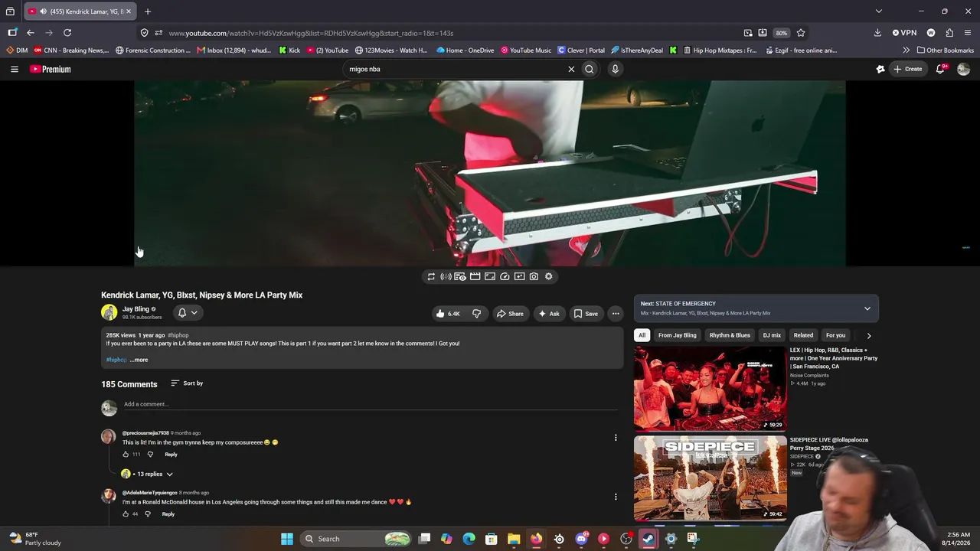980x551 pixels.
Task: Select the DJ mix chip
Action: coord(772,335)
